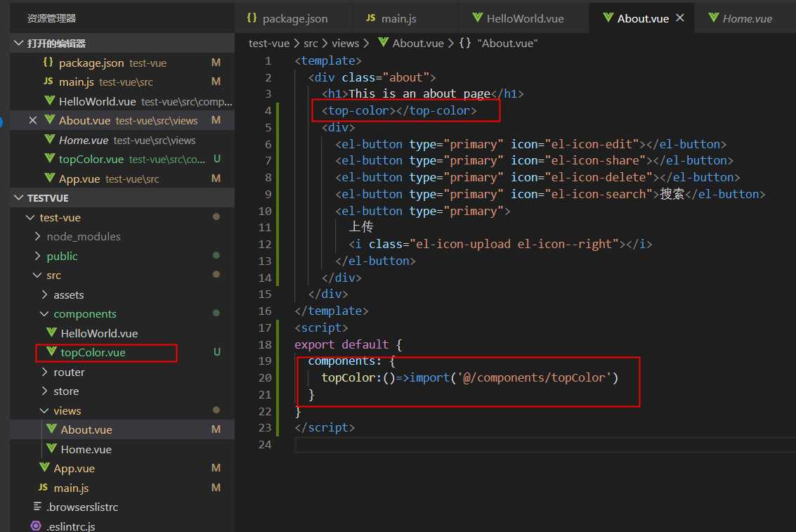The image size is (796, 532).
Task: Click the braces icon in the breadcrumb
Action: coord(464,43)
